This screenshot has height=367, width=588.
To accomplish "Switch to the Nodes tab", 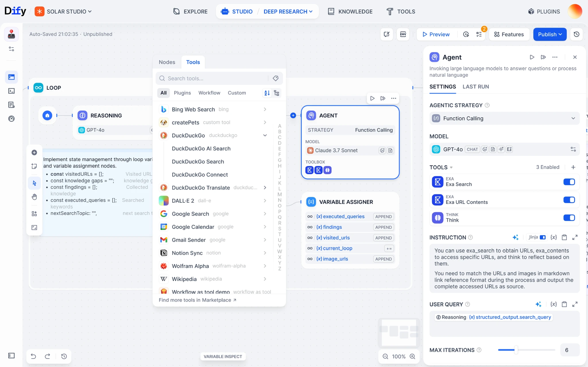I will tap(167, 62).
